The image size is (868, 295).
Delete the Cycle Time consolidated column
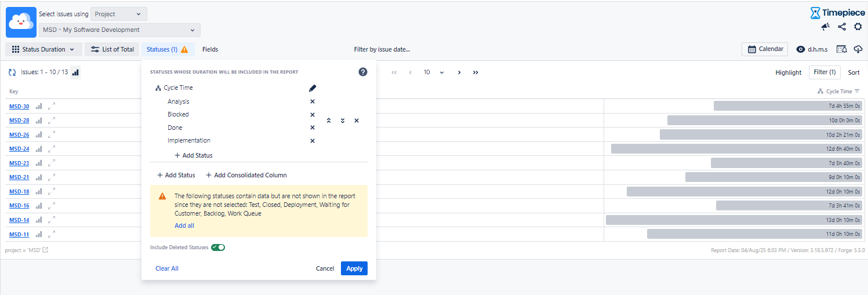pos(357,121)
